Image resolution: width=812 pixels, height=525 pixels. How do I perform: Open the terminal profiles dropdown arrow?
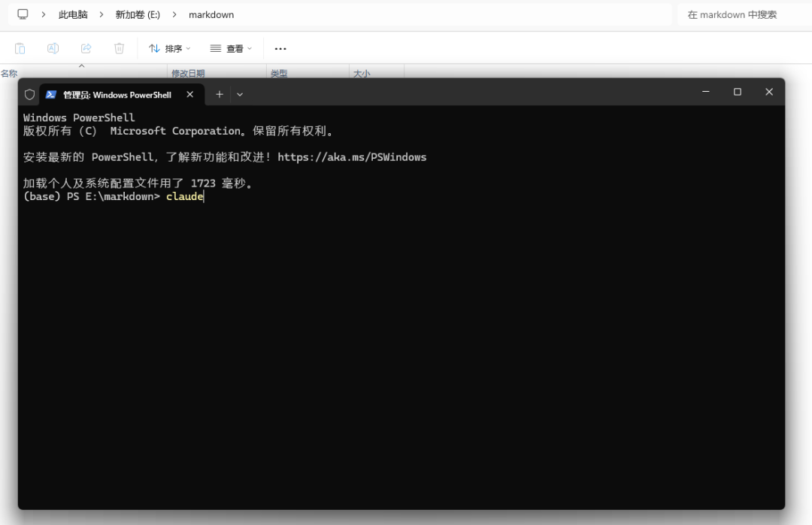tap(240, 94)
